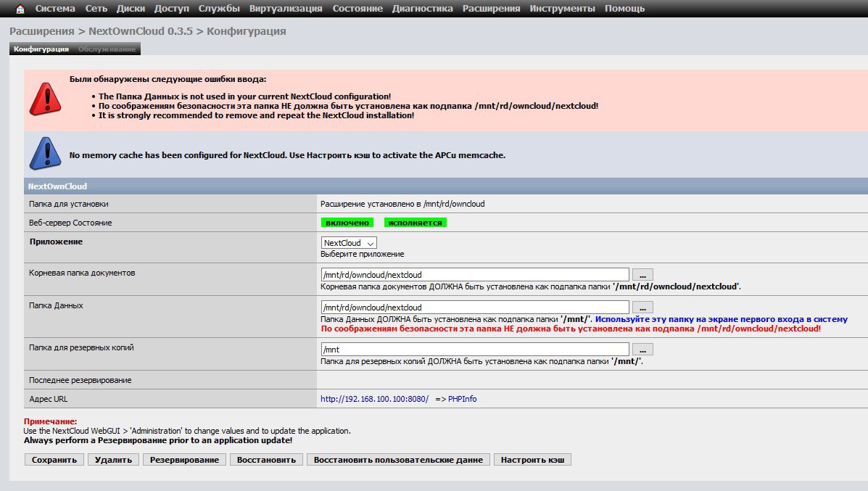This screenshot has height=491, width=868.
Task: Open the Сеть menu
Action: tap(96, 8)
